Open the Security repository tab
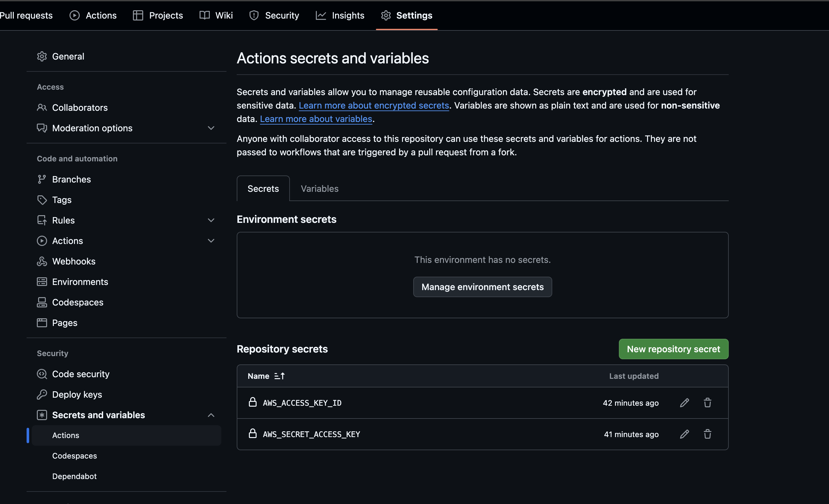Viewport: 829px width, 504px height. 274,15
